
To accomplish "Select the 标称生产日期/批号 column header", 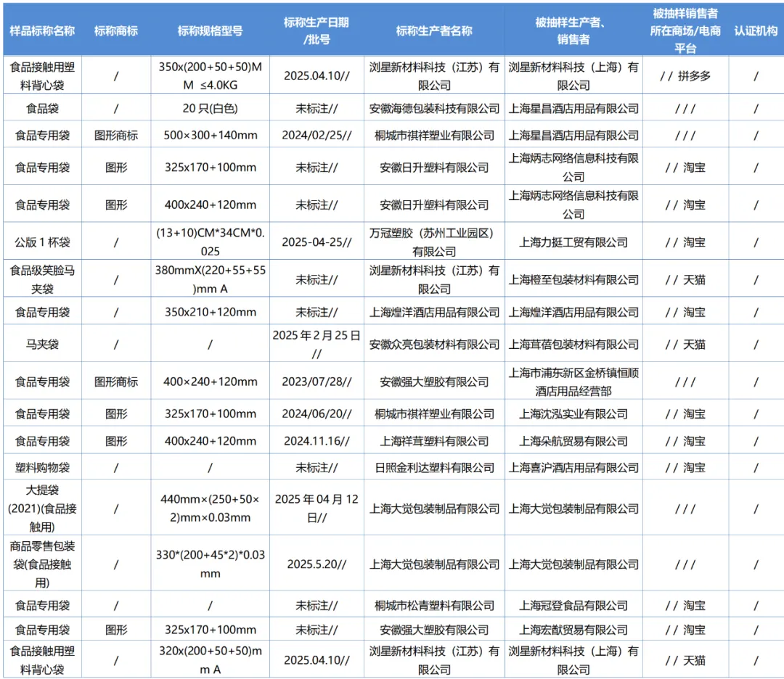I will click(316, 31).
